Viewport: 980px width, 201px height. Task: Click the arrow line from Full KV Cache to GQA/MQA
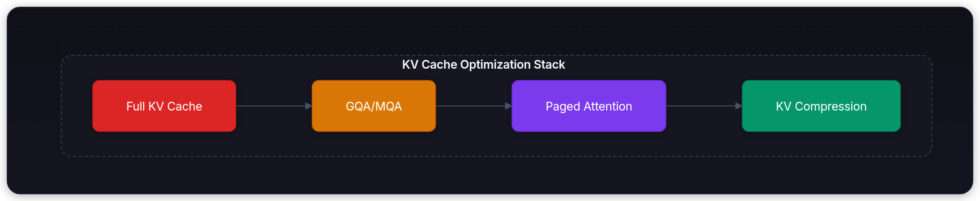coord(271,106)
